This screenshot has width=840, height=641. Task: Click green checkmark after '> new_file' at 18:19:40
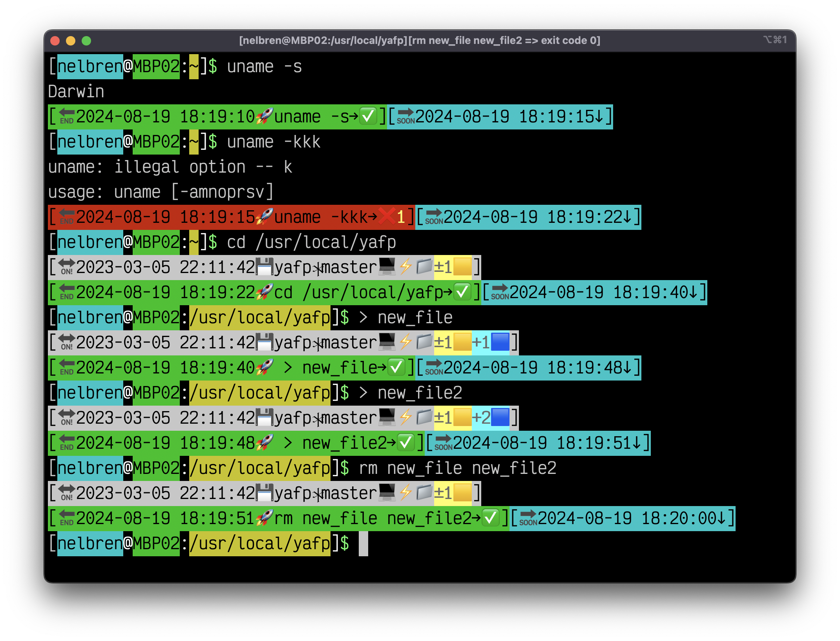396,368
